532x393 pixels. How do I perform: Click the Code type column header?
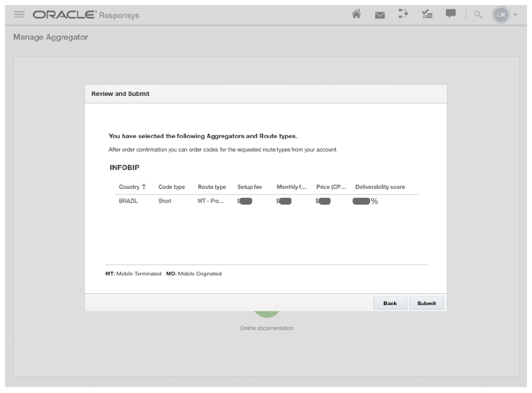[171, 187]
